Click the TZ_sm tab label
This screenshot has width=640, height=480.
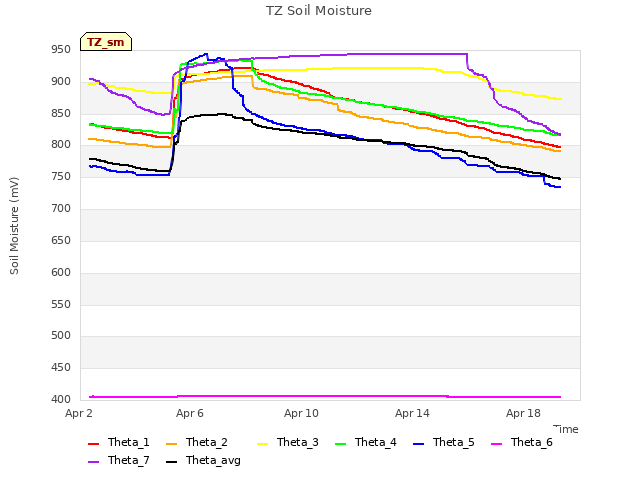pos(106,42)
